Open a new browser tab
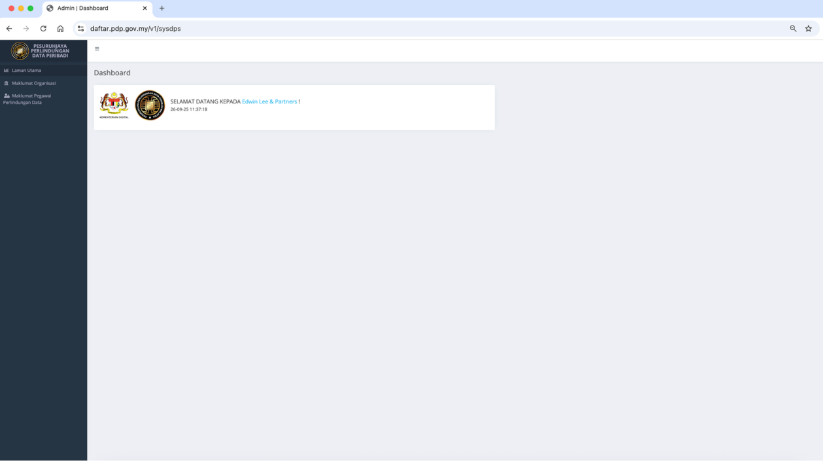The image size is (823, 462). (162, 8)
